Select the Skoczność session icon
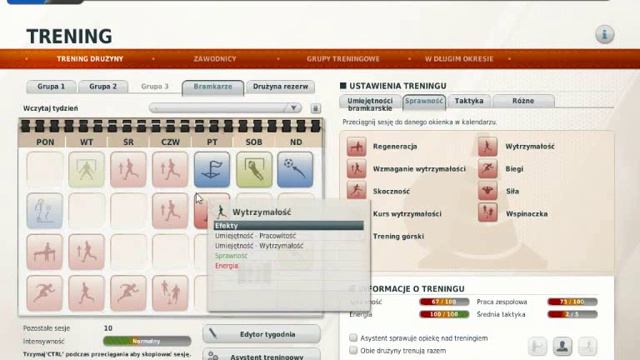640x360 pixels. coord(356,191)
